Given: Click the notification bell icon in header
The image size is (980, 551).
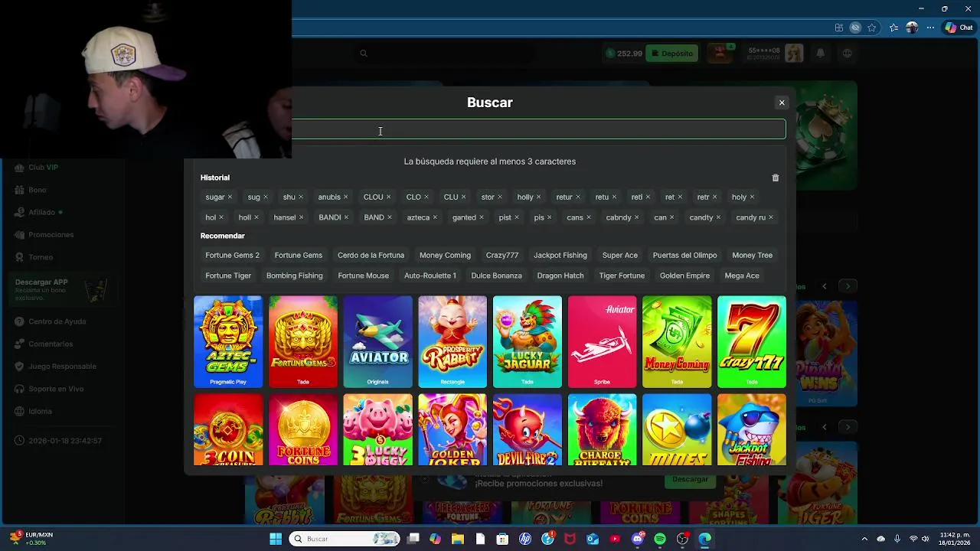Looking at the screenshot, I should [x=820, y=54].
